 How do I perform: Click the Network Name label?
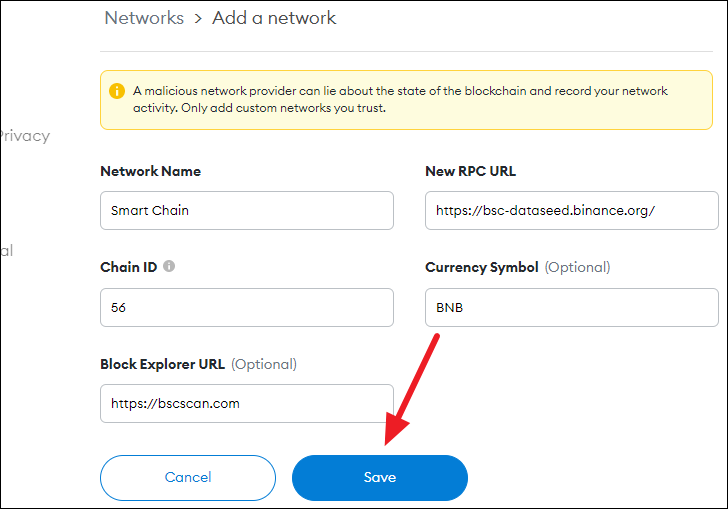coord(150,171)
